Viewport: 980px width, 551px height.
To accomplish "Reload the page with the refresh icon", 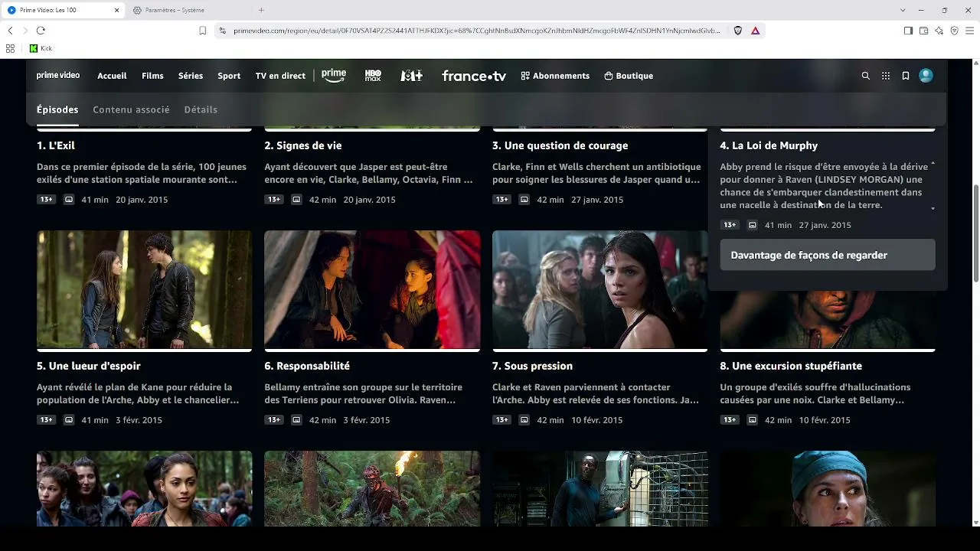I will coord(41,31).
